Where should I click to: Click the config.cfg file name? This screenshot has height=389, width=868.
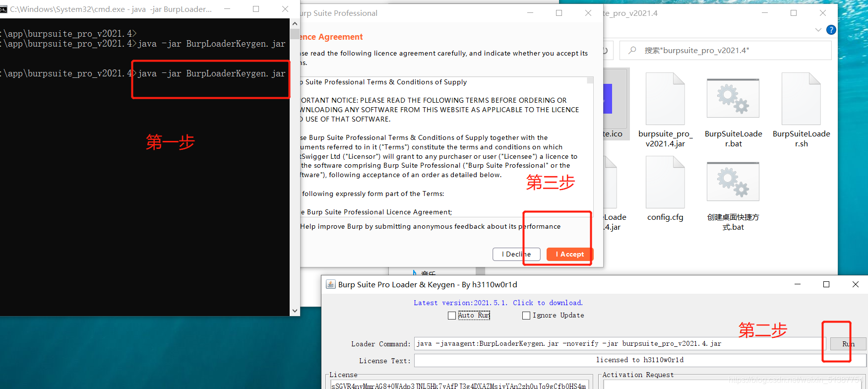point(665,217)
